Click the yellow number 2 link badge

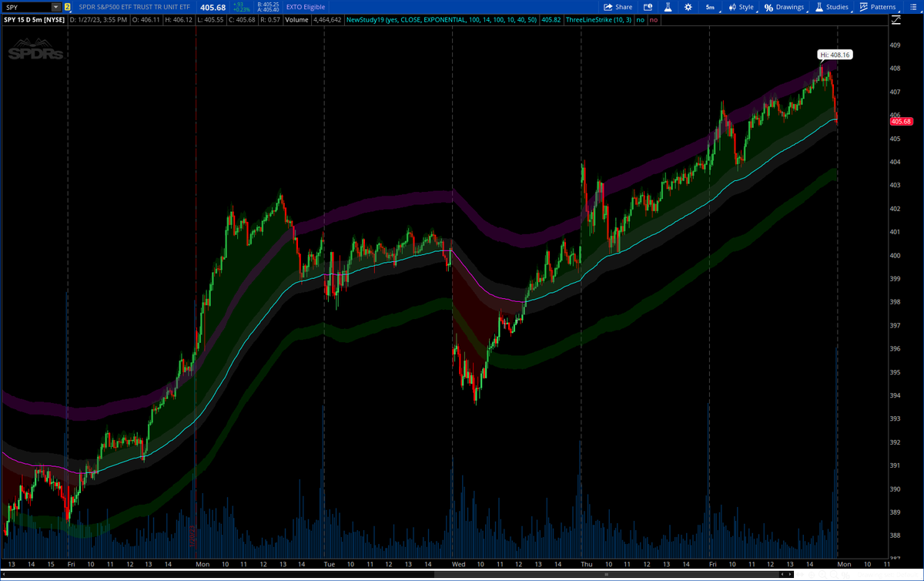point(68,7)
